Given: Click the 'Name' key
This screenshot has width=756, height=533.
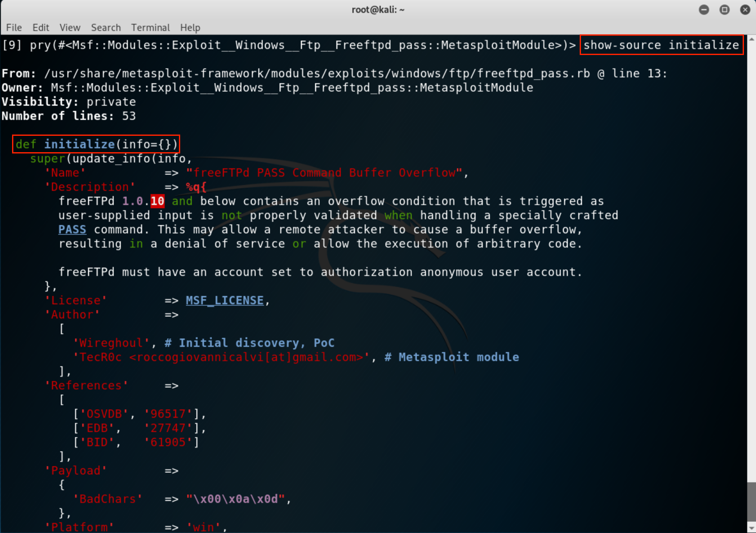Looking at the screenshot, I should [x=65, y=172].
